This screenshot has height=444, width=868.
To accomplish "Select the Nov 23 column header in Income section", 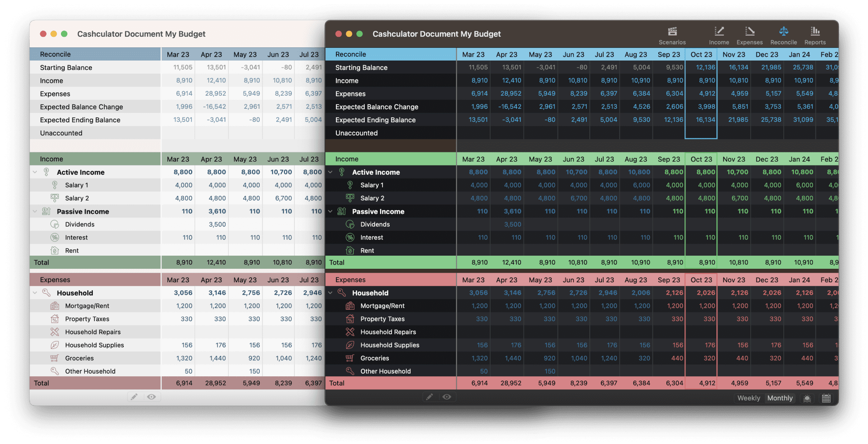I will tap(734, 159).
